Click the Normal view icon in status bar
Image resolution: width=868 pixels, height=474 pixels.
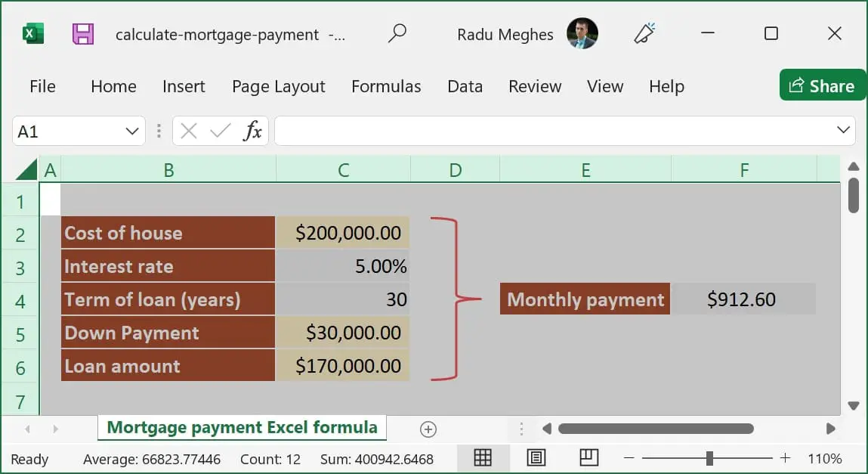tap(482, 458)
